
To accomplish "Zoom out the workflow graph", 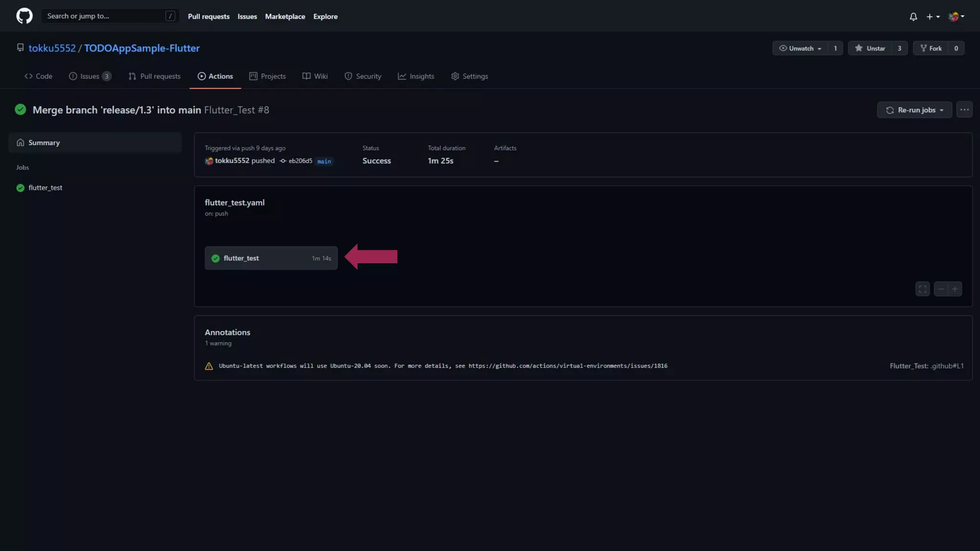I will click(941, 289).
